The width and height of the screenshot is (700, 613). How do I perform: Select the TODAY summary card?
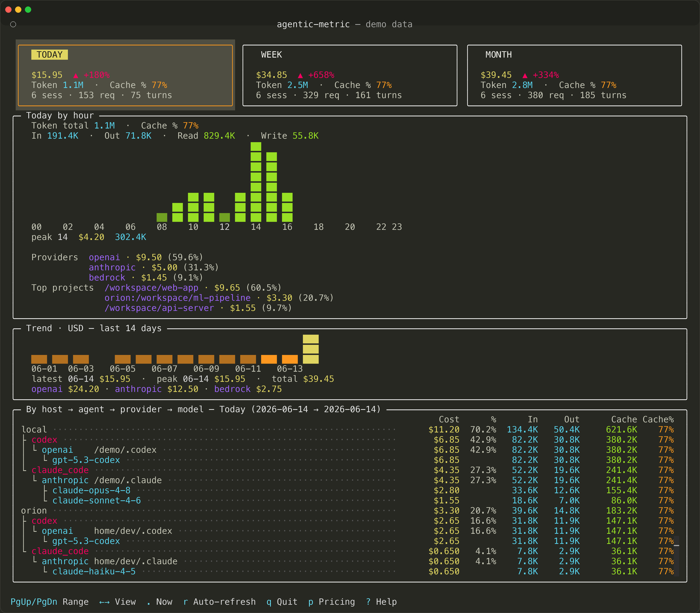[x=125, y=75]
